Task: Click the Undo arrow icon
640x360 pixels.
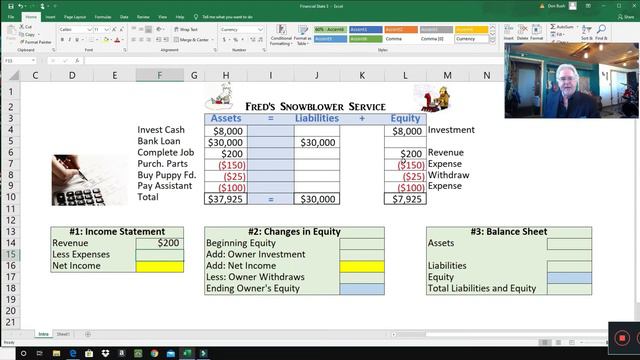Action: (20, 6)
